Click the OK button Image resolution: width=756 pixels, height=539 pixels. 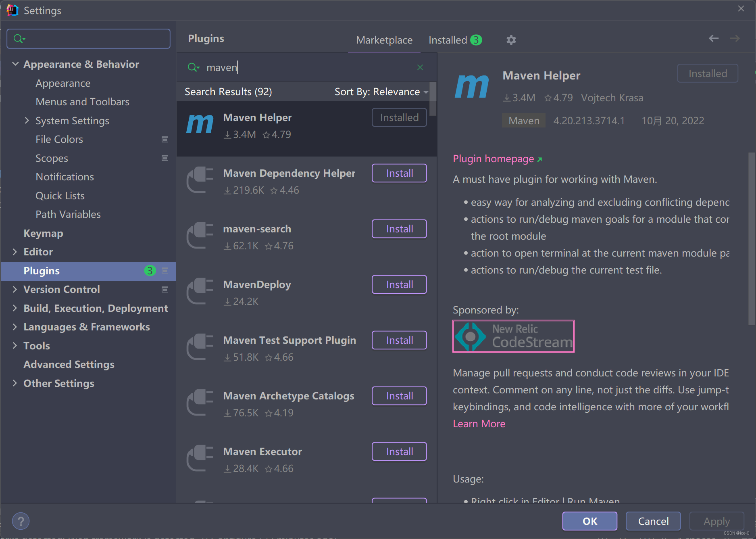pos(590,521)
